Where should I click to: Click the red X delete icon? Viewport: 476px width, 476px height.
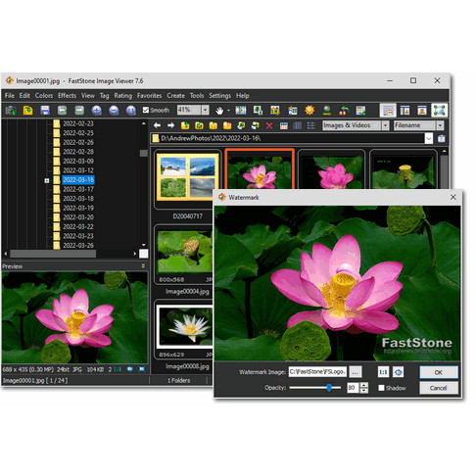pos(269,125)
